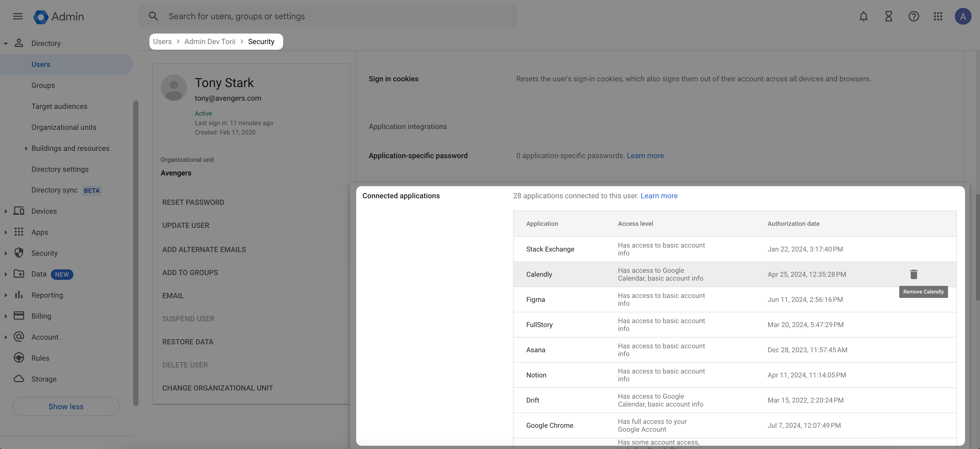Click the Billing card icon

pos(19,316)
